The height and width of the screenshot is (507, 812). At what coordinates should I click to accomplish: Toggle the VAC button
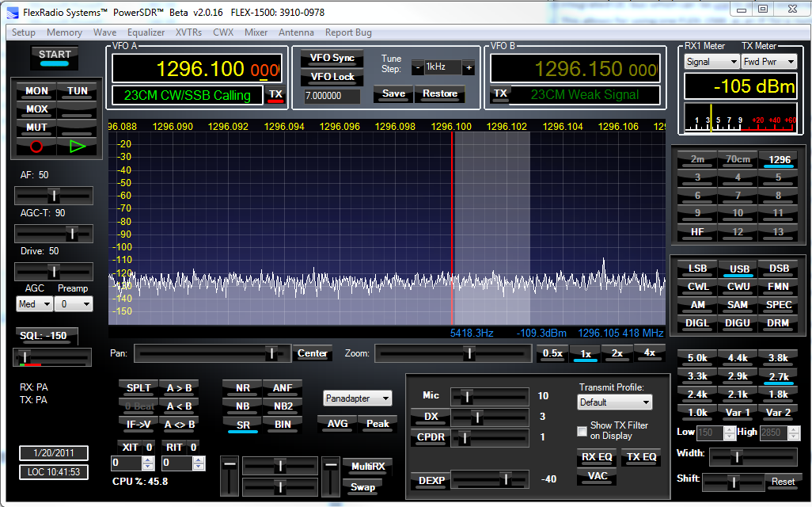pos(597,476)
